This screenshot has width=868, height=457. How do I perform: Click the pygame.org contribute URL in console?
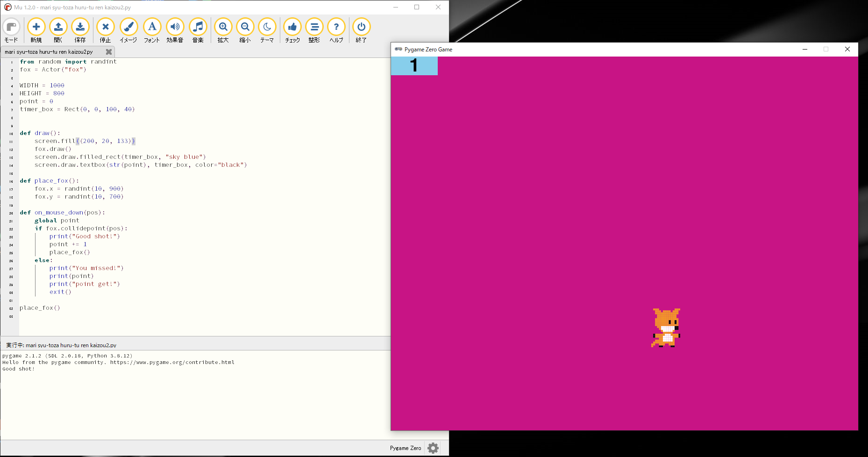(x=172, y=362)
